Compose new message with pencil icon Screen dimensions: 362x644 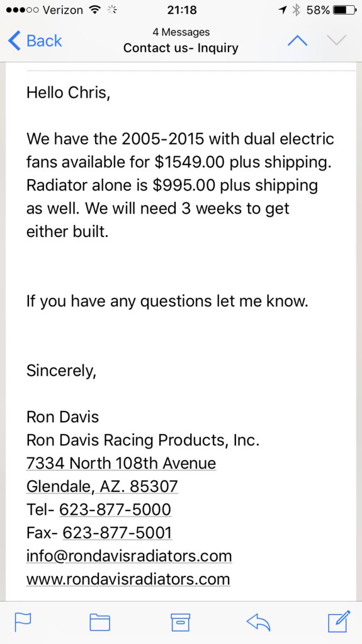tap(339, 621)
